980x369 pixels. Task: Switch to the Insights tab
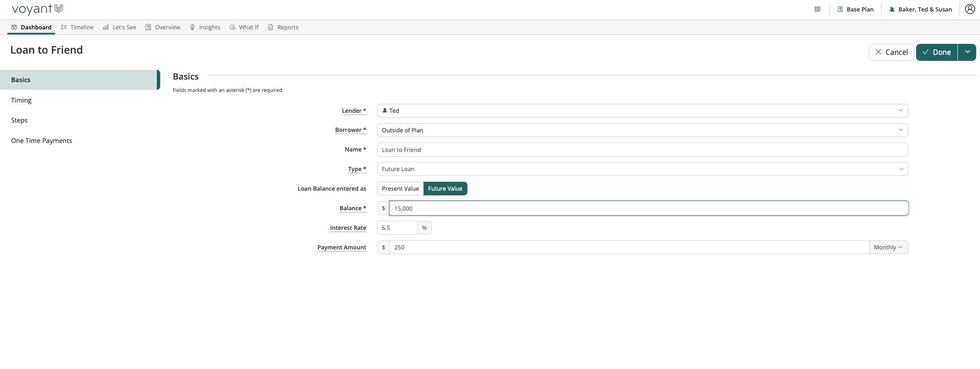(205, 27)
